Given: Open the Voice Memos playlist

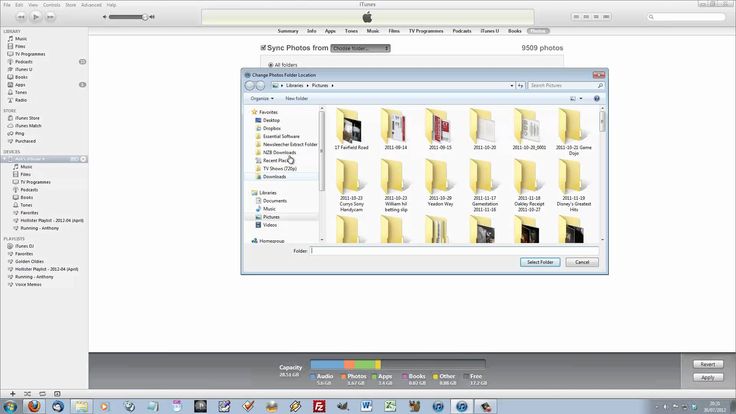Looking at the screenshot, I should click(28, 284).
